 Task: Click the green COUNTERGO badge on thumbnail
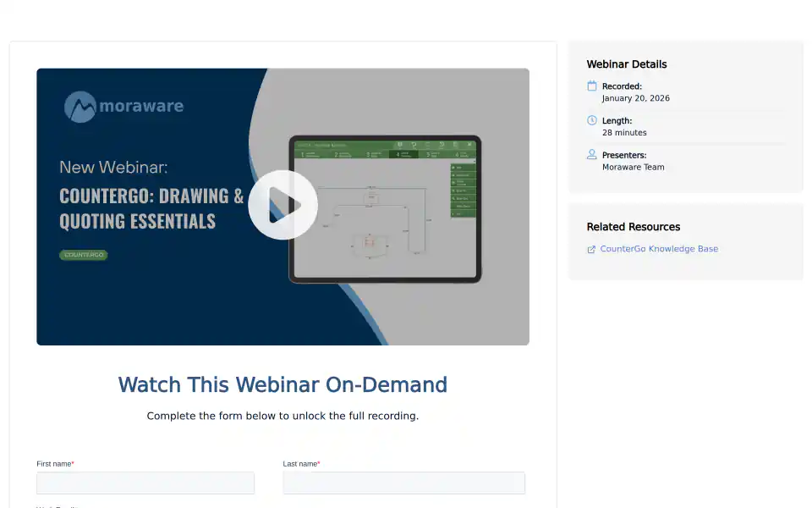84,255
